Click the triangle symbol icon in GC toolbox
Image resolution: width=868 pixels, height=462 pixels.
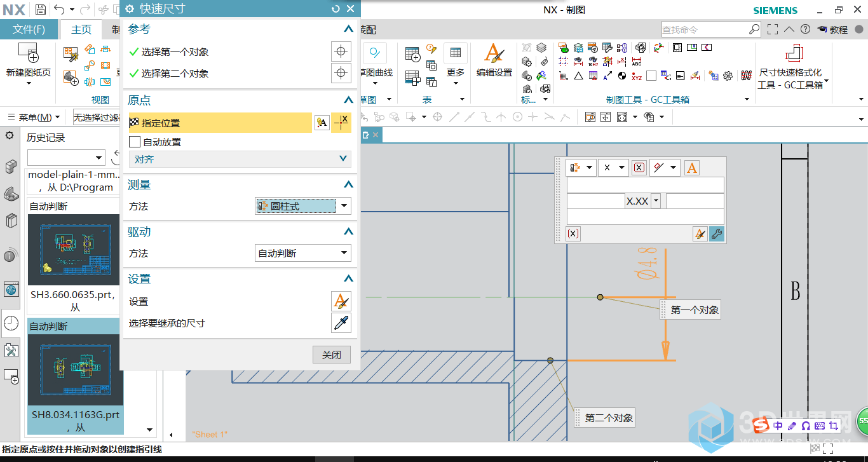click(578, 76)
